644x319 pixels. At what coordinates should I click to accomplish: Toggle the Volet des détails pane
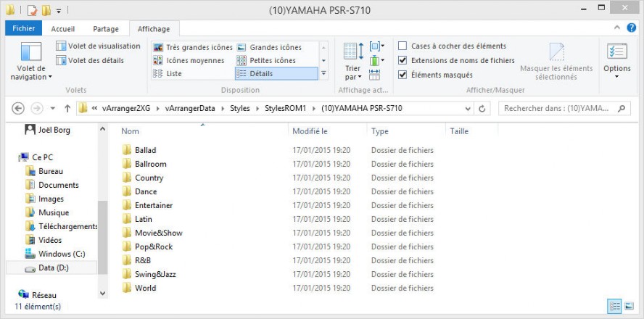pyautogui.click(x=89, y=60)
